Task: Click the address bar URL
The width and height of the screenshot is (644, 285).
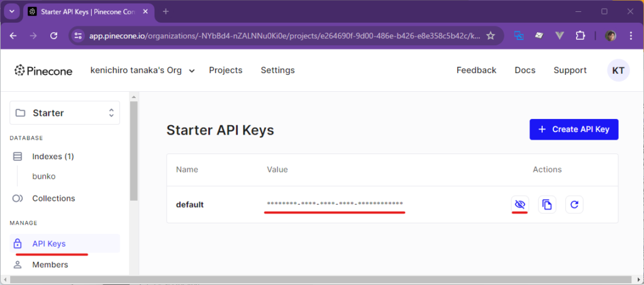Action: tap(285, 36)
